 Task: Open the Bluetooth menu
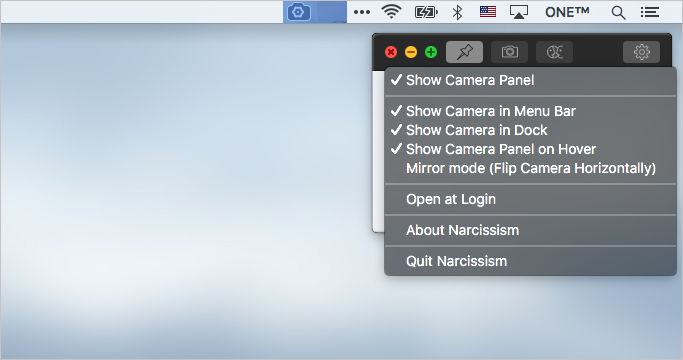[457, 12]
